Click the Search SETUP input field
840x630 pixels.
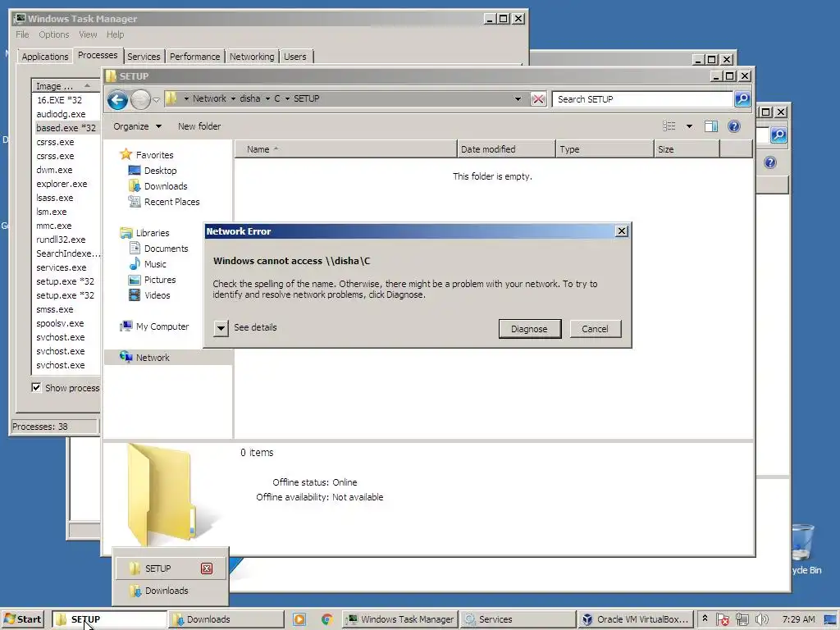click(643, 99)
